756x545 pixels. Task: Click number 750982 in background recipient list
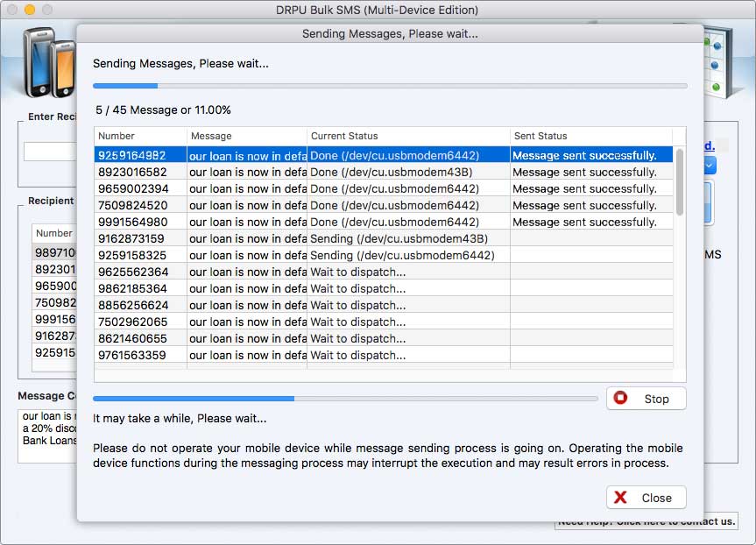(55, 302)
